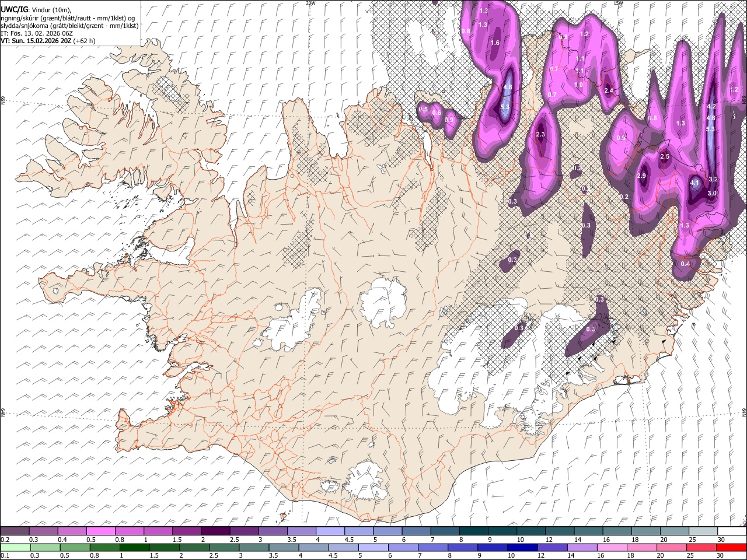Click the 0.1 label starting the lower legend row
The image size is (747, 560).
point(5,556)
